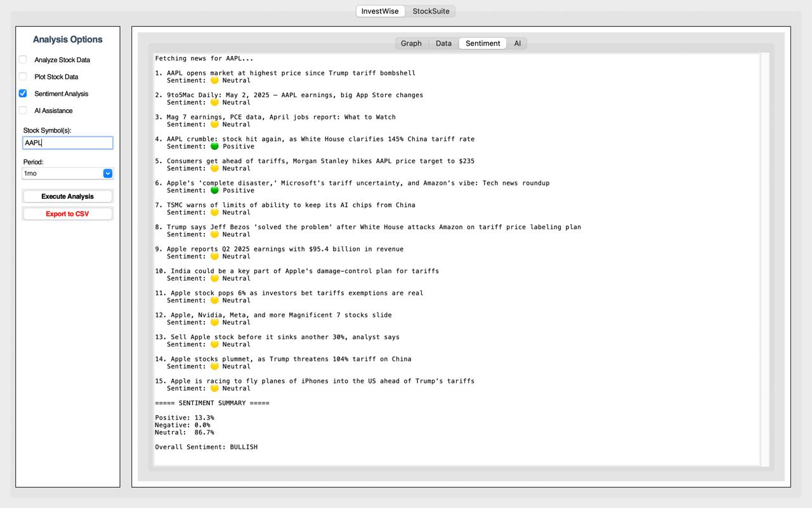Click headline '9to5Mac Daily: May 2, 2025'
812x508 pixels.
295,95
